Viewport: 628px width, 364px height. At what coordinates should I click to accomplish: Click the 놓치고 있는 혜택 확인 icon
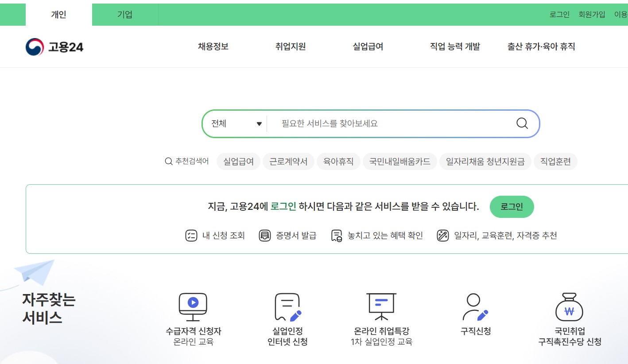(x=336, y=235)
